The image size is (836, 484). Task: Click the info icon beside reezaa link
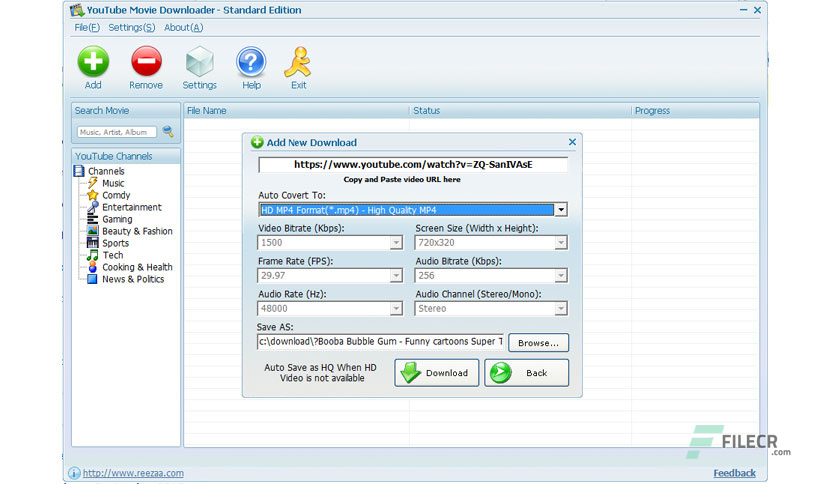[74, 473]
